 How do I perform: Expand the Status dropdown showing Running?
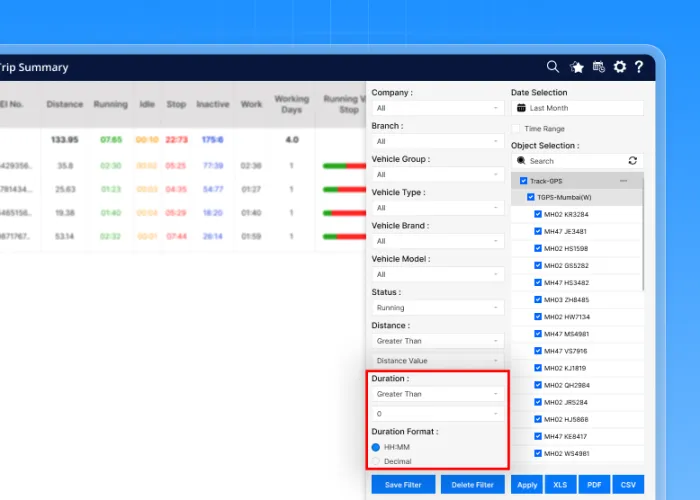[x=438, y=308]
